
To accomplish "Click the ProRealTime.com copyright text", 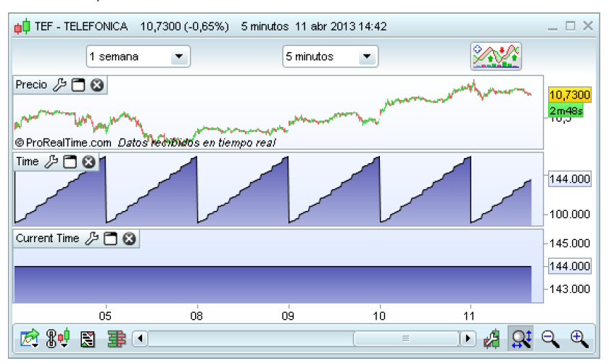I will coord(63,143).
